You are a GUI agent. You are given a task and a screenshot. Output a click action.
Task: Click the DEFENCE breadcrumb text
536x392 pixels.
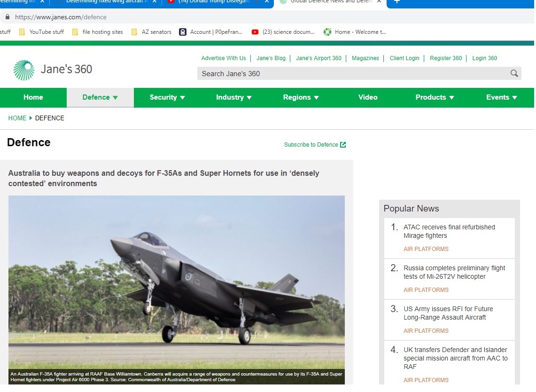(x=50, y=118)
